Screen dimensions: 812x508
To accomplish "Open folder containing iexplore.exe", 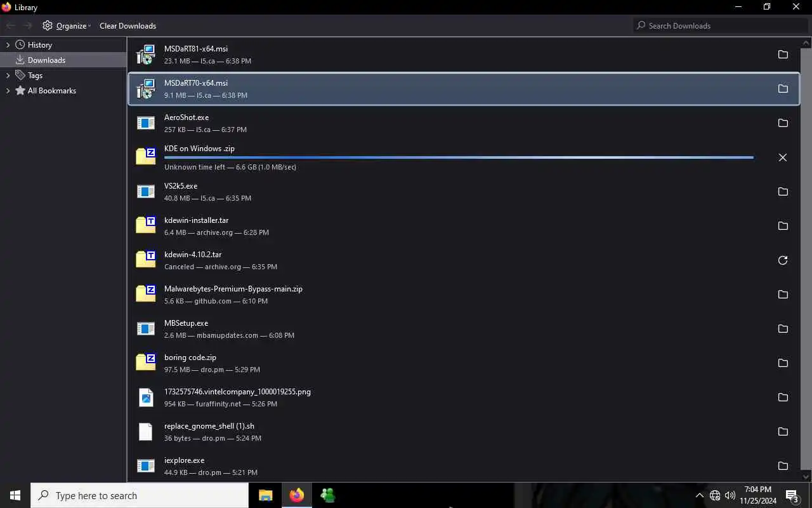I will tap(783, 466).
